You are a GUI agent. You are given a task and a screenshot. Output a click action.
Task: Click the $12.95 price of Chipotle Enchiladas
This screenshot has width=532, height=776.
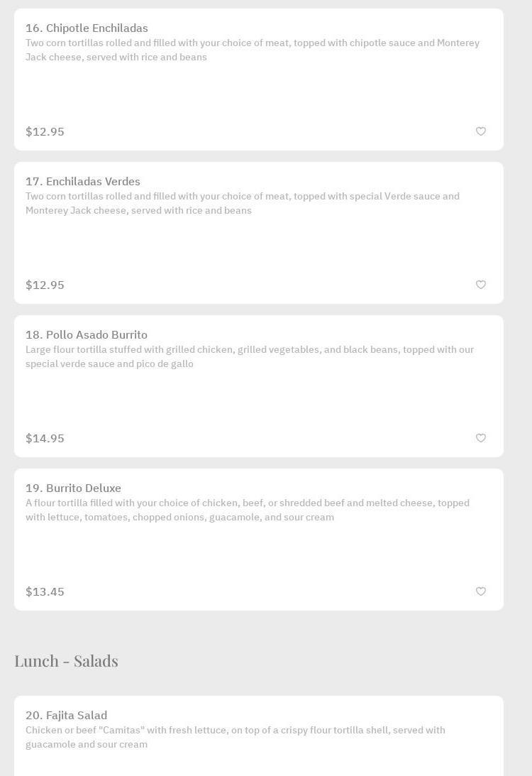(45, 132)
